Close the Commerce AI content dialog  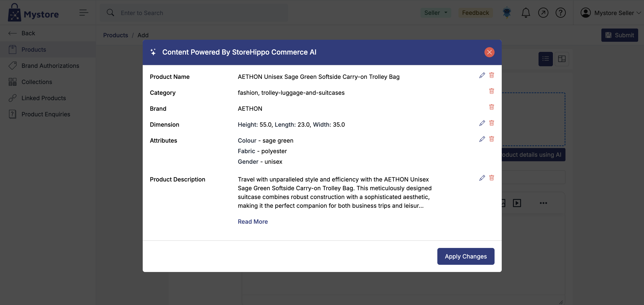[x=489, y=52]
